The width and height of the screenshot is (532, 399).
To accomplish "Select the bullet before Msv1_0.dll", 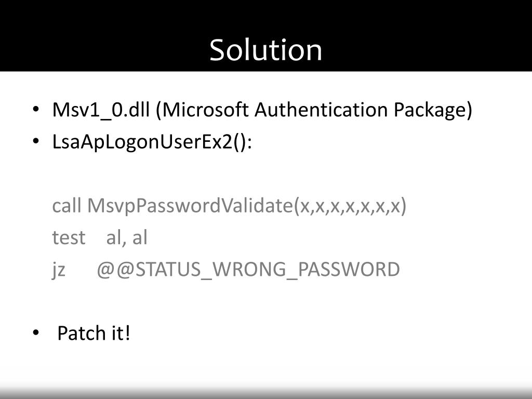I will [36, 109].
